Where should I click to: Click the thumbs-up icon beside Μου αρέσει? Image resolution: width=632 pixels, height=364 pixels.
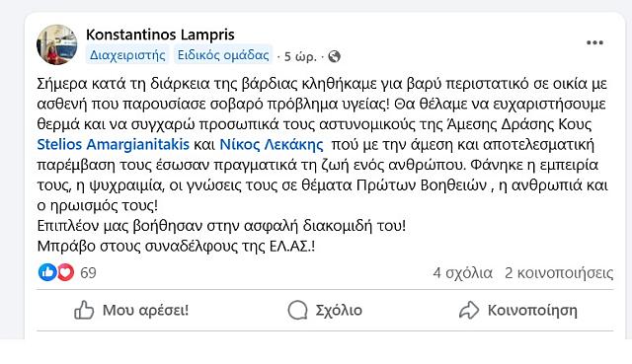click(x=84, y=310)
